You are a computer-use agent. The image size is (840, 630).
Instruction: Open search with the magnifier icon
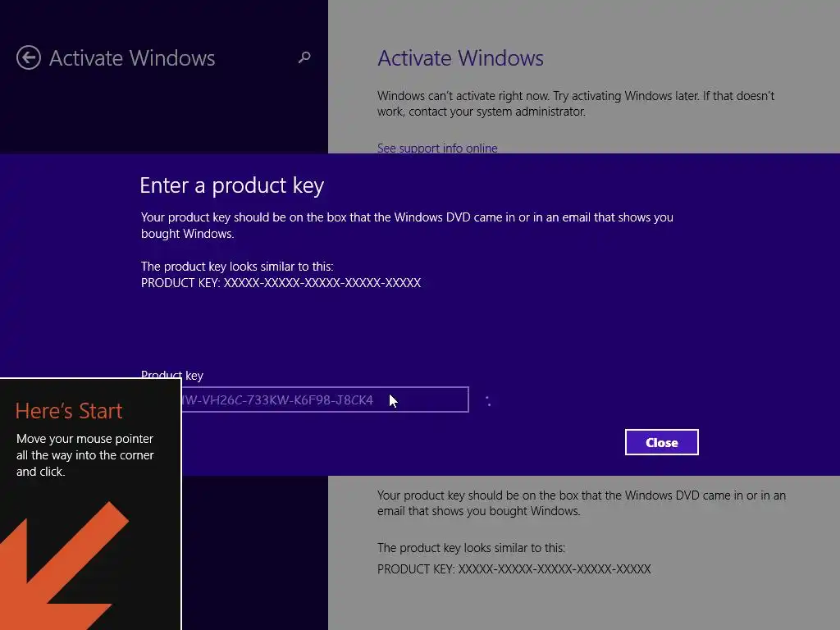(x=304, y=57)
